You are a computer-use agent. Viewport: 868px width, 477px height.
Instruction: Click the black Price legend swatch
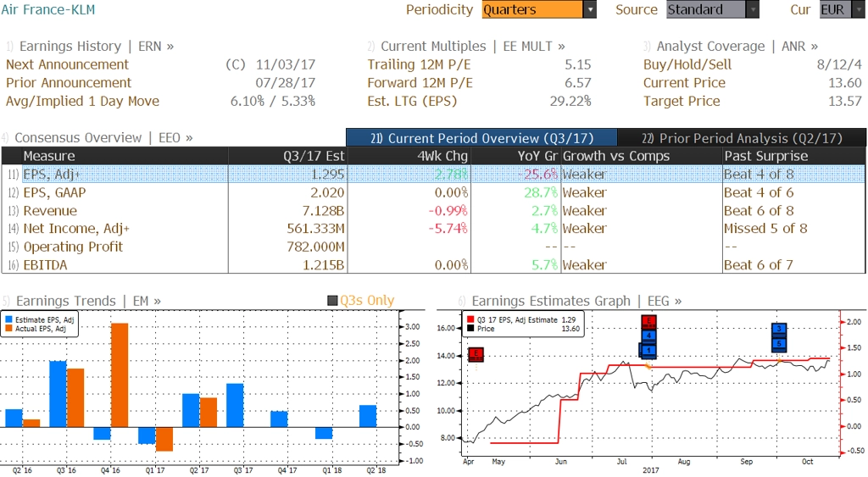tap(470, 329)
